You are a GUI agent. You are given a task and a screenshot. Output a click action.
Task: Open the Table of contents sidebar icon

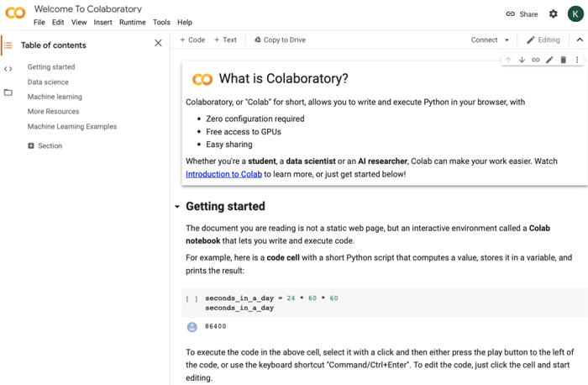pos(8,45)
